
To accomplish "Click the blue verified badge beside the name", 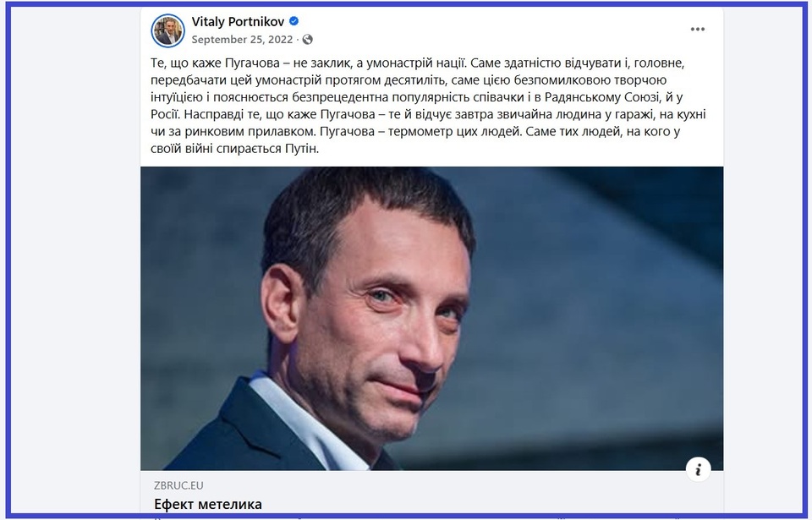I will click(294, 21).
